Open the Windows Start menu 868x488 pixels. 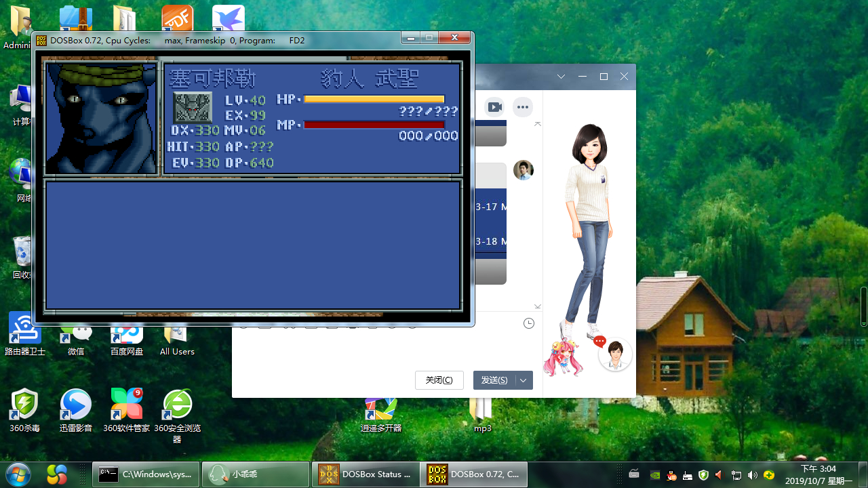click(18, 474)
